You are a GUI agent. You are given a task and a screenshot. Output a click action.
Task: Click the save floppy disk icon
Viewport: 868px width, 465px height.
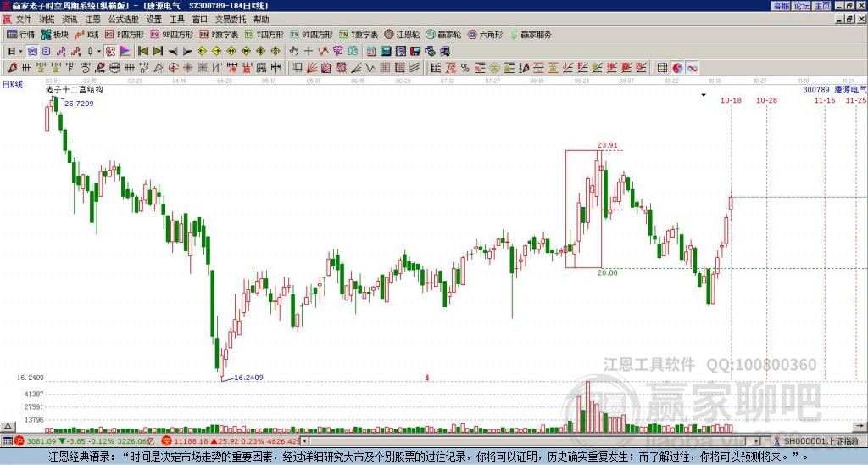[x=415, y=52]
